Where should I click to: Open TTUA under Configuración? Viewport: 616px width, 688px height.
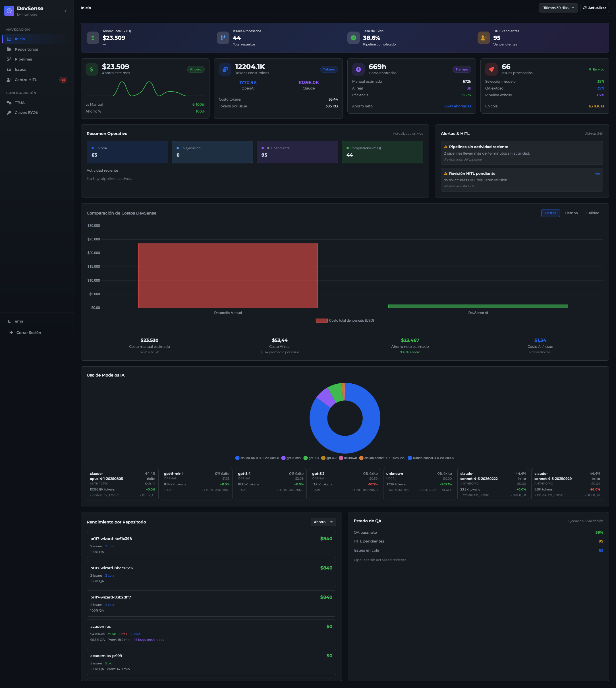(20, 103)
